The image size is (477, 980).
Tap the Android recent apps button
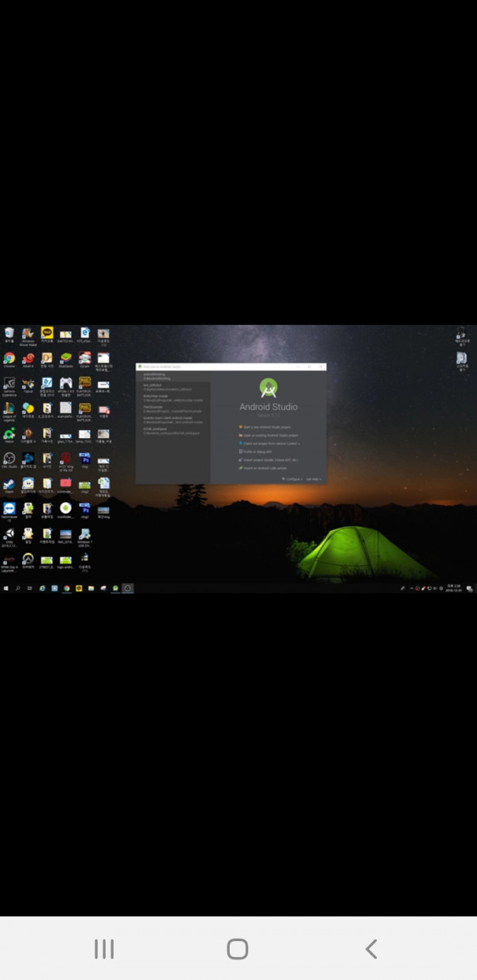click(104, 948)
